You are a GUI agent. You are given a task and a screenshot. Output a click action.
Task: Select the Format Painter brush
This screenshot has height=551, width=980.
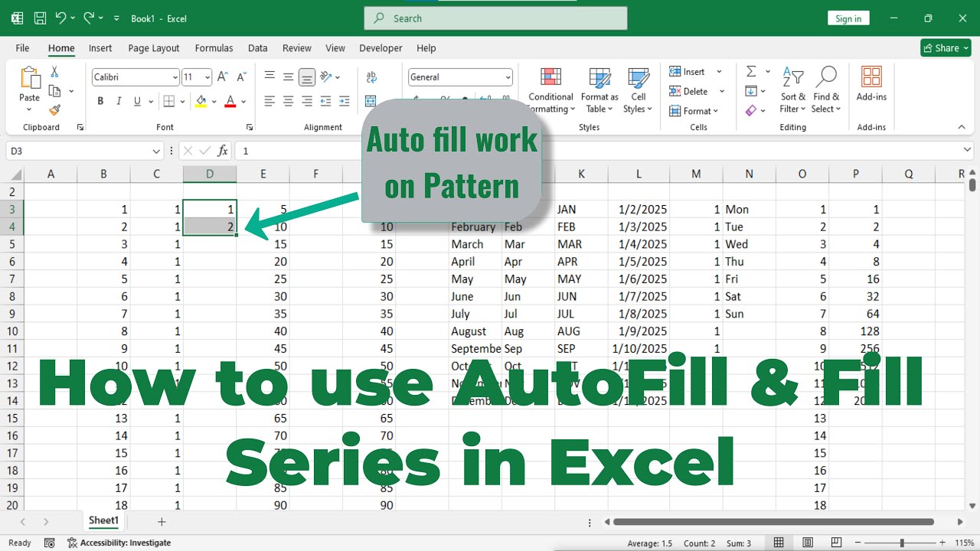(54, 110)
